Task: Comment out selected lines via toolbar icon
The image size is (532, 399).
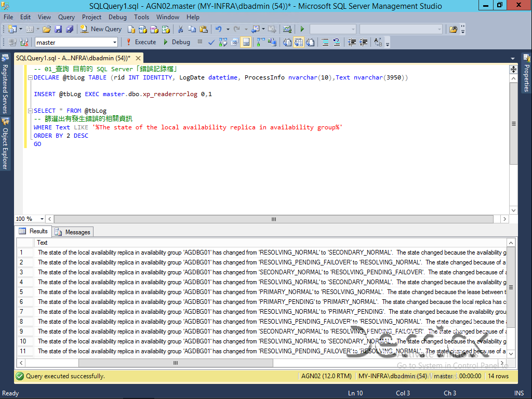Action: click(325, 42)
